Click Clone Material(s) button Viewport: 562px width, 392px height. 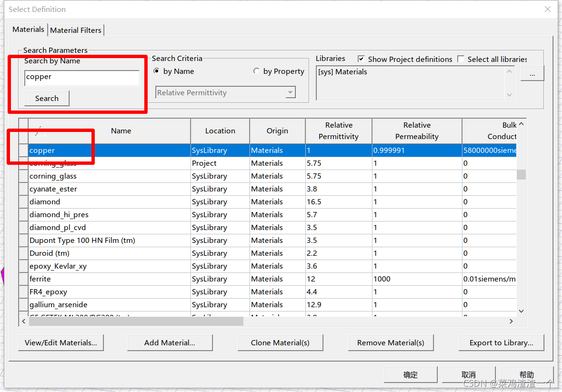click(x=280, y=343)
